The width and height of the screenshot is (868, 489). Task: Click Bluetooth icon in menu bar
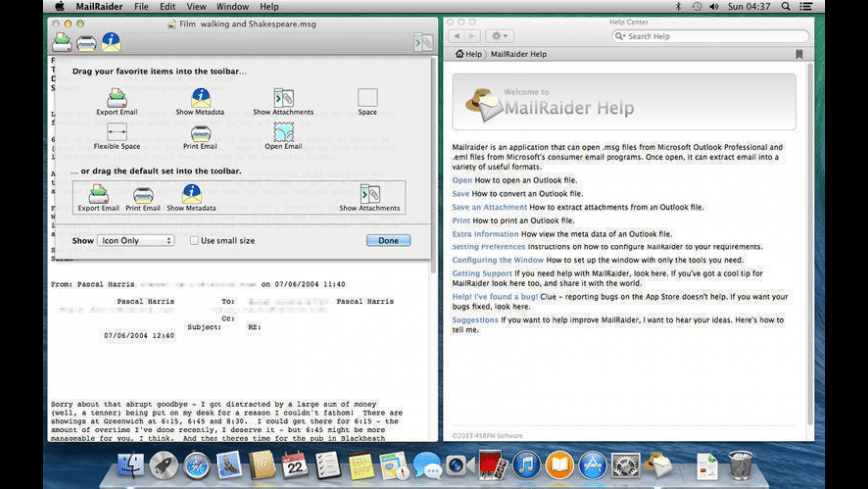tap(678, 7)
